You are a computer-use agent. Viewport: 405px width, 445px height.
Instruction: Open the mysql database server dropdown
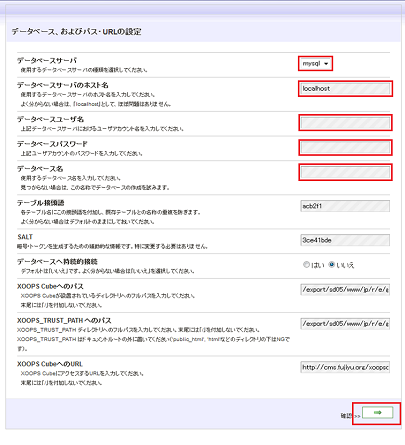pos(315,63)
